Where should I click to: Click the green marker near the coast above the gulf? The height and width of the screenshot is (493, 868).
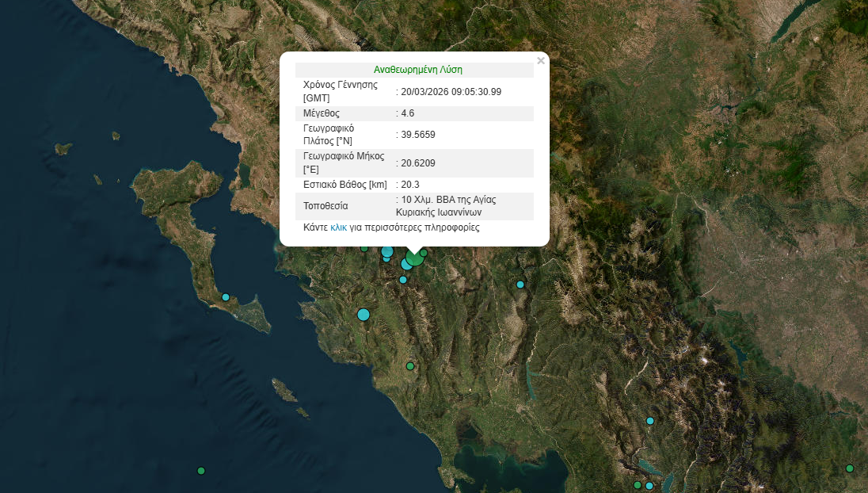point(410,366)
